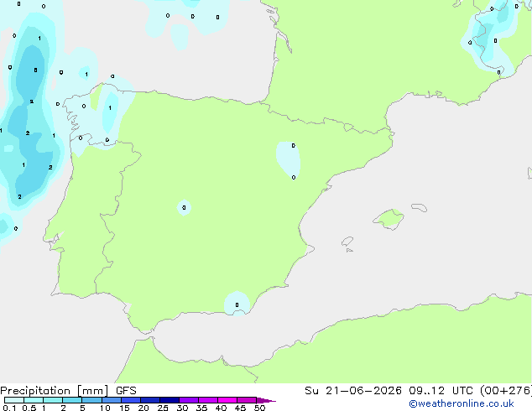The height and width of the screenshot is (411, 532).
Task: Click the 0 value on Spain's south coast
Action: [x=237, y=304]
